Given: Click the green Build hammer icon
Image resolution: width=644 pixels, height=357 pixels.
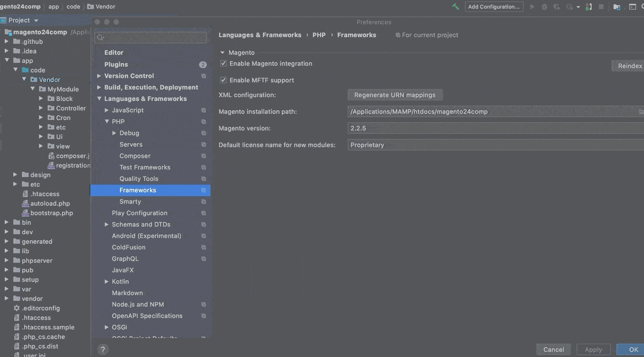Looking at the screenshot, I should pyautogui.click(x=455, y=7).
